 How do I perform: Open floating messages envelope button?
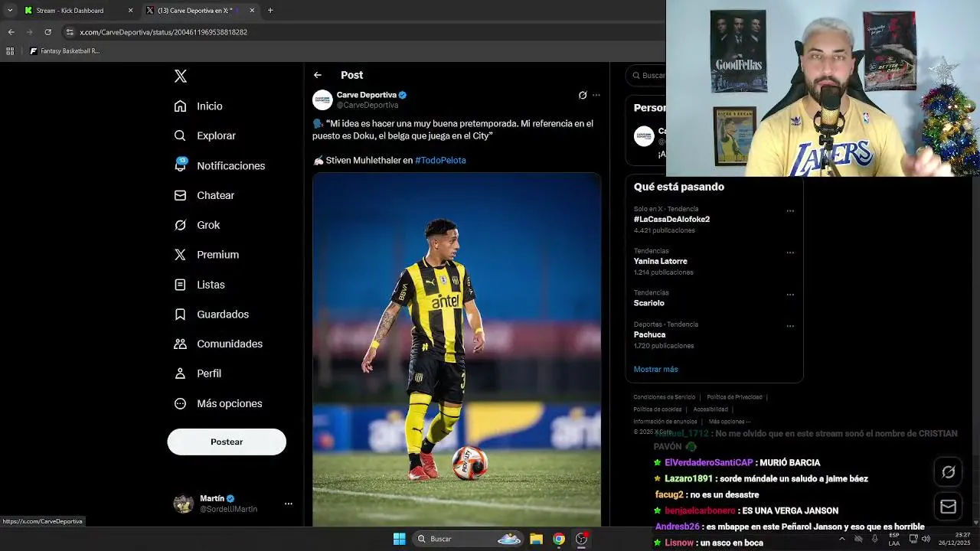pyautogui.click(x=948, y=507)
